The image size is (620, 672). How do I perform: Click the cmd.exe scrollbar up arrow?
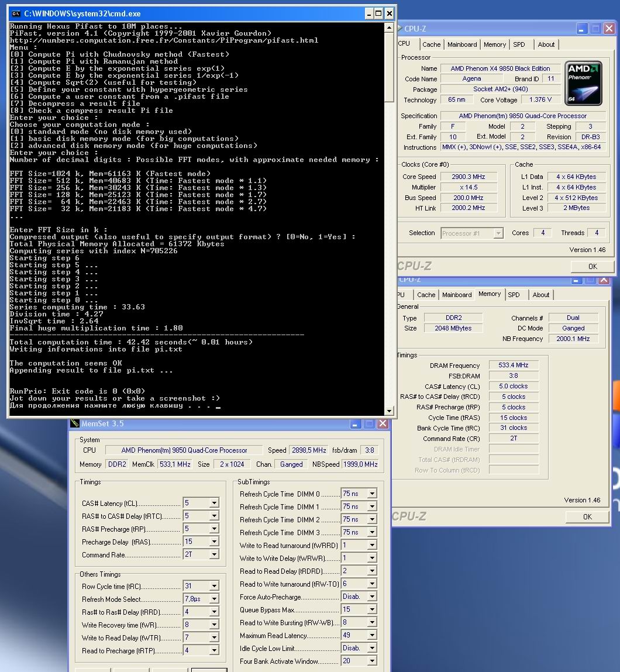point(389,27)
